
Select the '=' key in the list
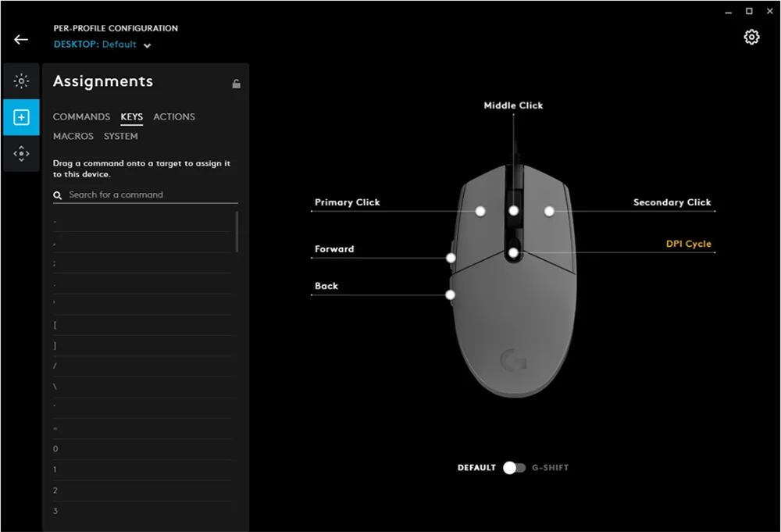pos(142,428)
